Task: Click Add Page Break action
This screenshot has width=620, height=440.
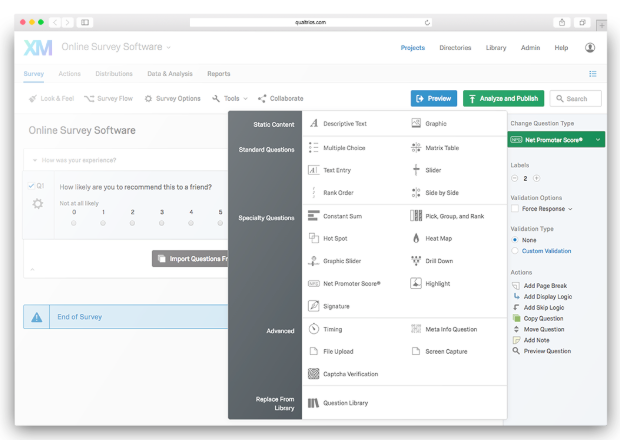Action: click(x=540, y=286)
